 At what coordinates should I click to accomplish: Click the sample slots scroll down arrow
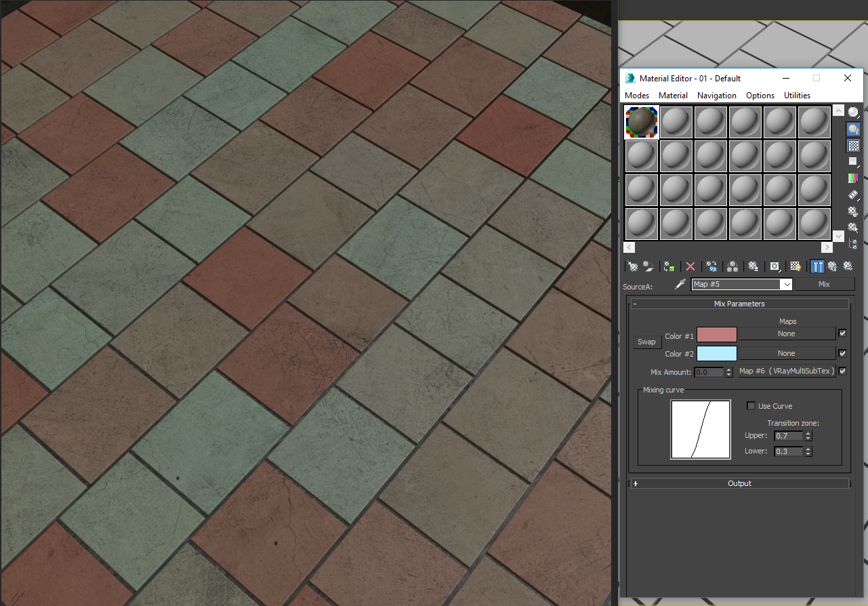tap(838, 236)
